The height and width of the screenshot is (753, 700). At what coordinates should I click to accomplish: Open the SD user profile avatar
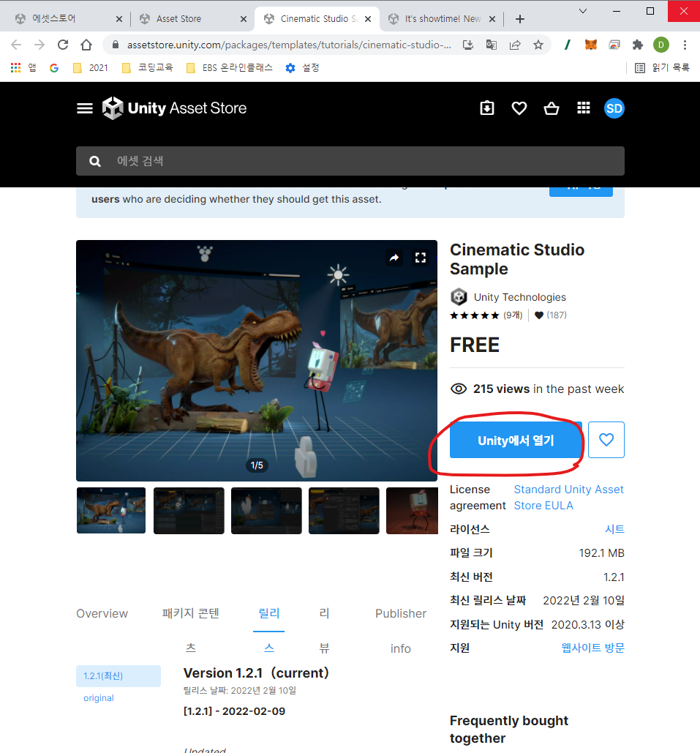click(x=614, y=108)
